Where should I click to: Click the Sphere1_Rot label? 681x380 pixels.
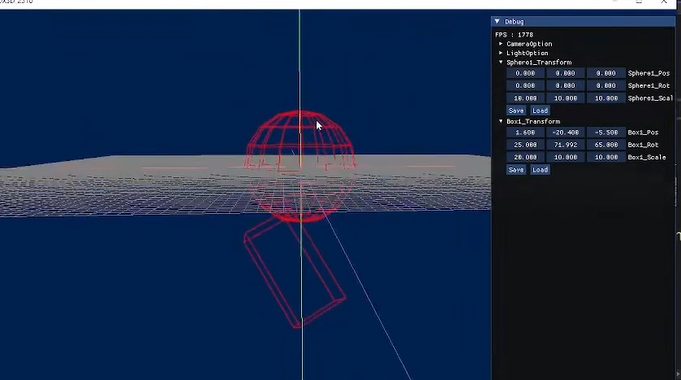pos(649,86)
